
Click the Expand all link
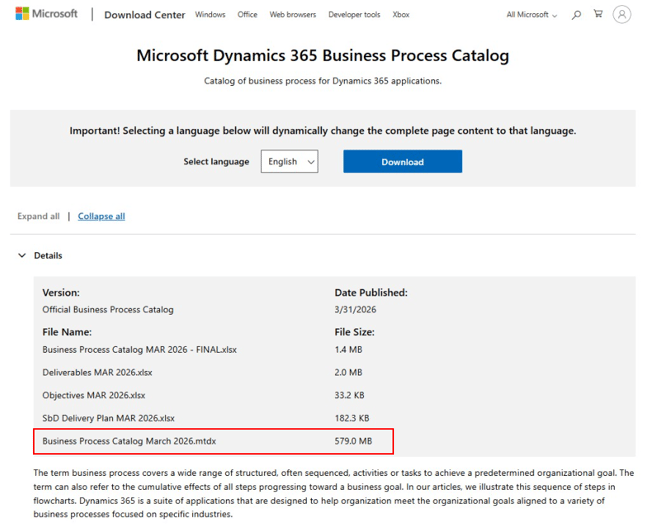click(x=38, y=216)
